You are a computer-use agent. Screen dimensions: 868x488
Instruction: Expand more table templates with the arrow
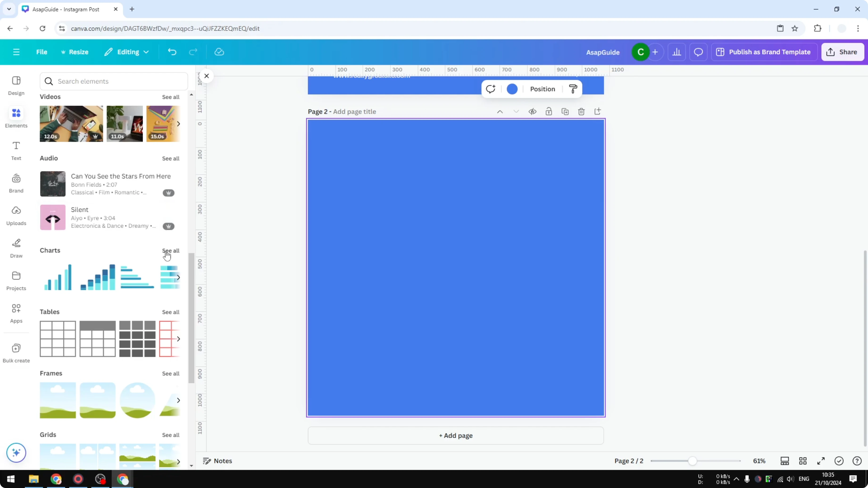(178, 339)
